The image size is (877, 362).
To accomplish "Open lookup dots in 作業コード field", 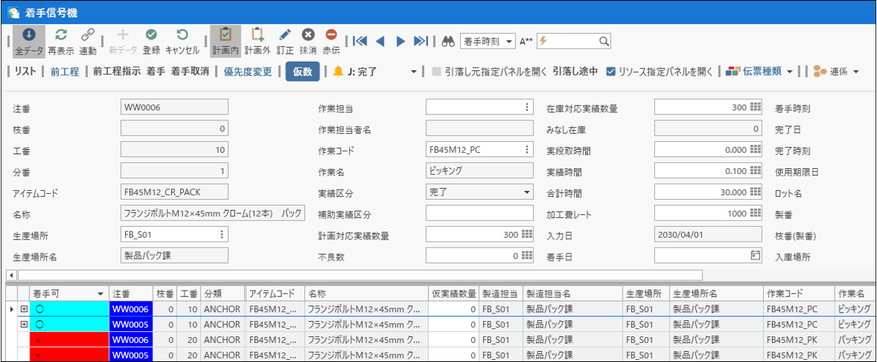I will click(526, 149).
